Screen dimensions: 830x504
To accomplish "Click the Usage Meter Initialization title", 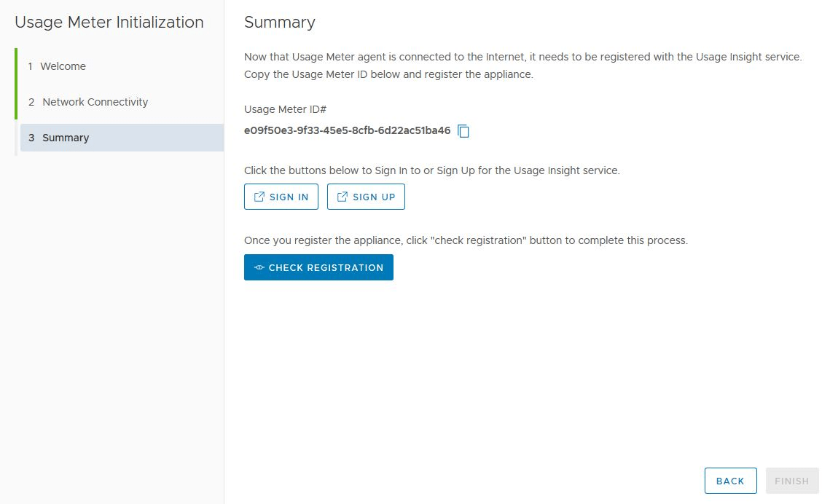I will pyautogui.click(x=109, y=22).
